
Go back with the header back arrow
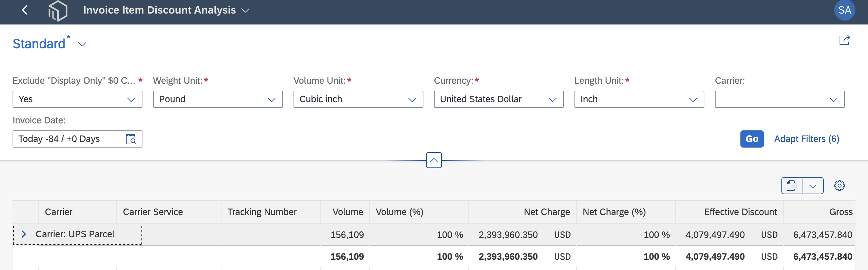(24, 10)
